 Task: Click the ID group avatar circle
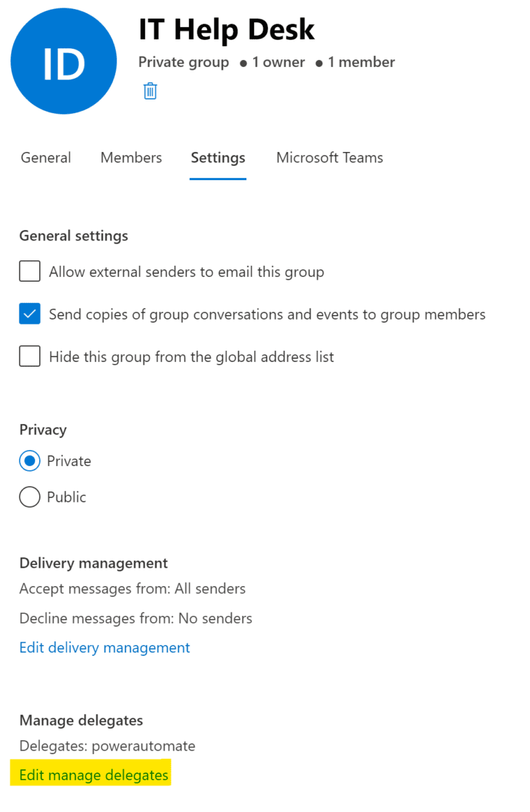[63, 61]
